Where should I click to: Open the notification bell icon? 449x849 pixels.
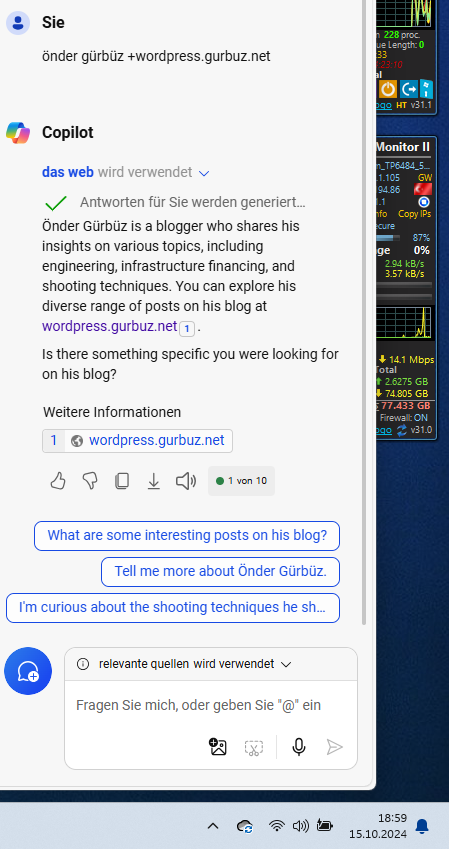[422, 826]
